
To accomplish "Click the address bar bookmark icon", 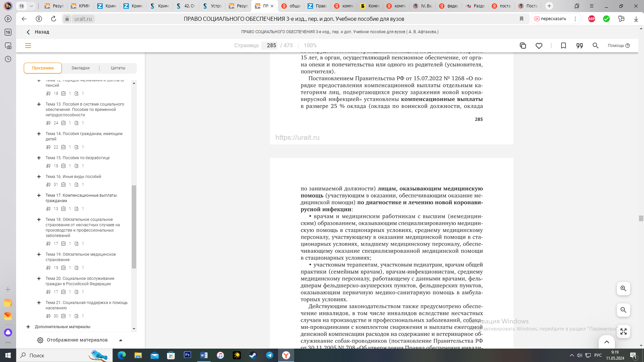I will tap(522, 19).
